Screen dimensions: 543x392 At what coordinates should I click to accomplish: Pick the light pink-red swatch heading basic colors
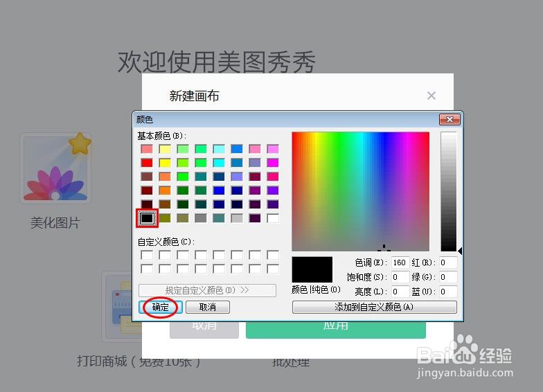click(x=147, y=149)
